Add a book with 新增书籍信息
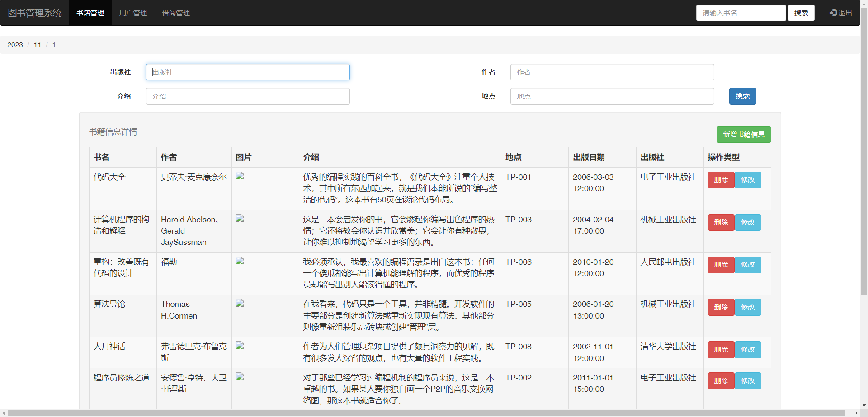 click(744, 134)
